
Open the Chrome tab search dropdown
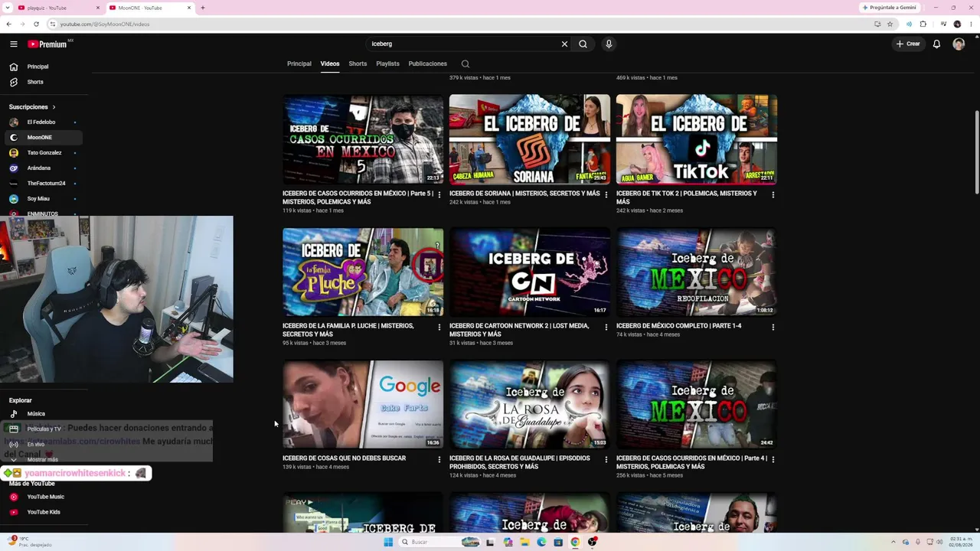8,8
